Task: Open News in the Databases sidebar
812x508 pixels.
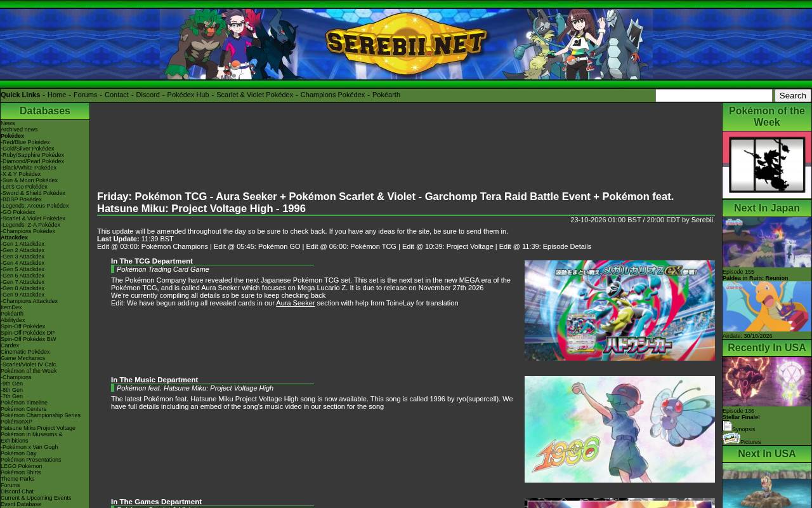Action: tap(8, 123)
